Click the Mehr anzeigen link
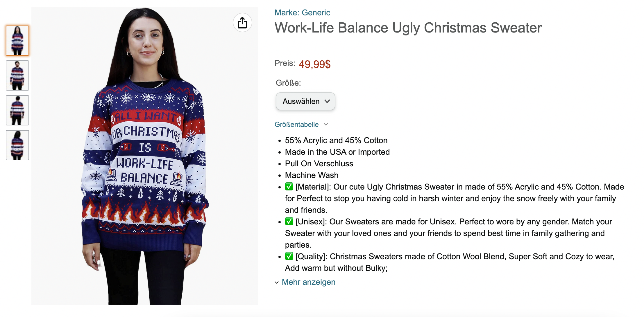Viewport: 644px width, 317px height. coord(308,282)
